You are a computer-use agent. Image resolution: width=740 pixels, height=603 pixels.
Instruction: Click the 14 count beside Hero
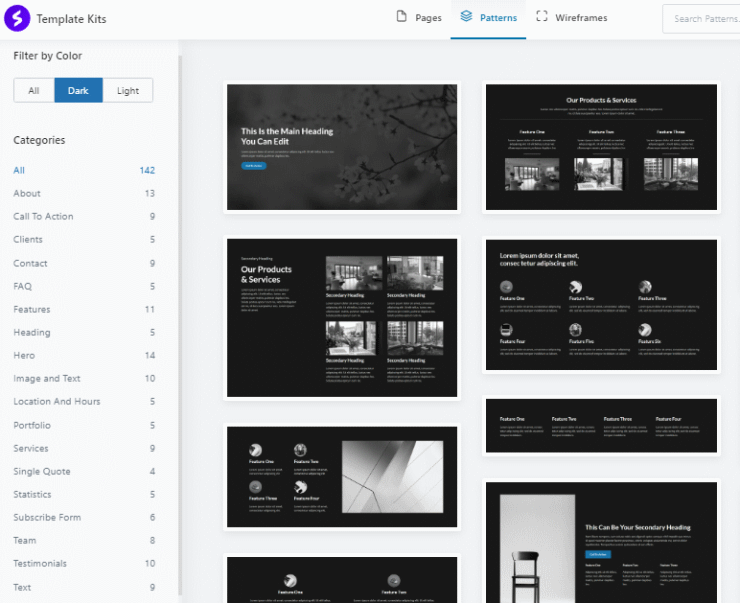tap(150, 356)
